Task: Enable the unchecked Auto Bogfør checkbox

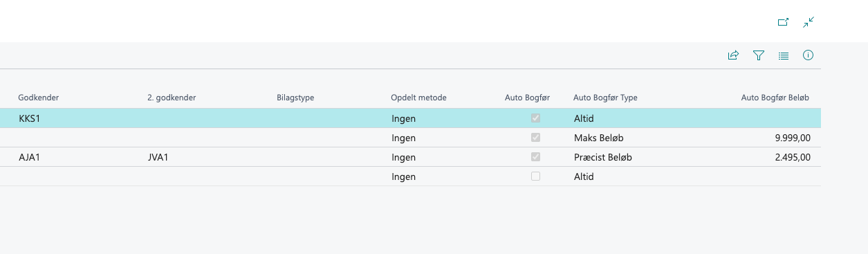Action: click(535, 176)
